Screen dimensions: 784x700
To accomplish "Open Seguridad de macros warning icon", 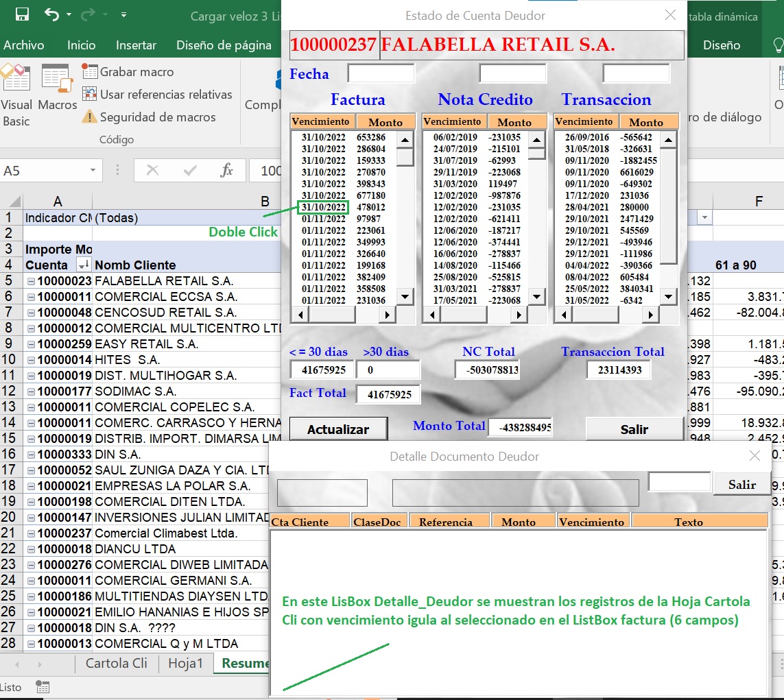I will (89, 117).
